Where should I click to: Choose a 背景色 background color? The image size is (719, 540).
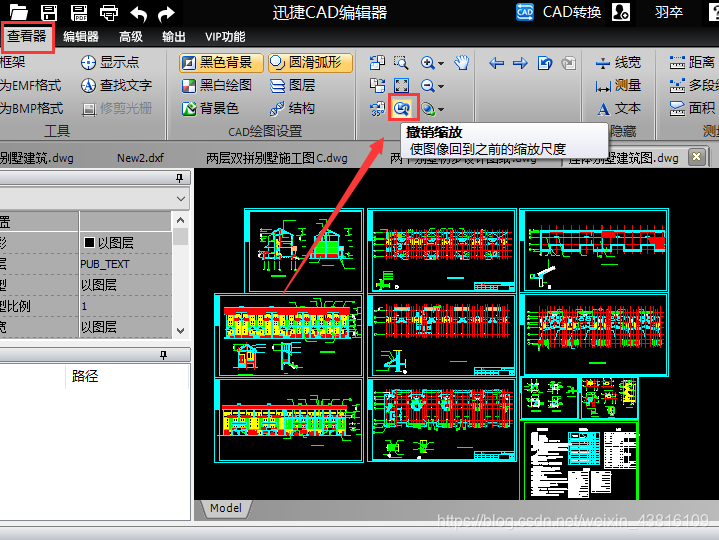pyautogui.click(x=210, y=108)
